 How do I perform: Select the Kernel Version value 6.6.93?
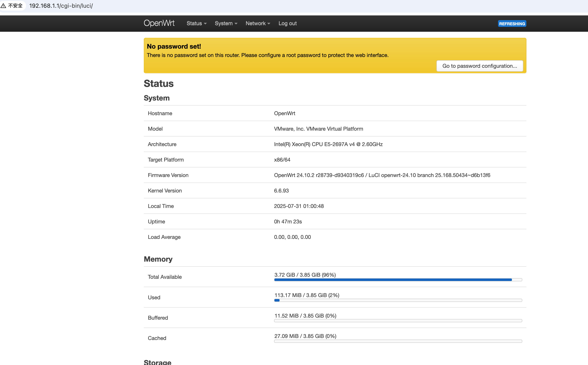pyautogui.click(x=281, y=190)
